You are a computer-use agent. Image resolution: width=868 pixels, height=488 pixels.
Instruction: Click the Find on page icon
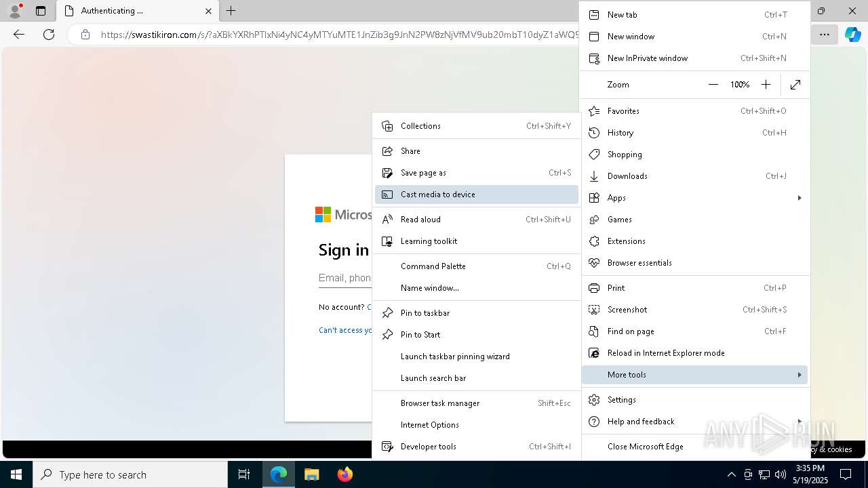coord(594,331)
